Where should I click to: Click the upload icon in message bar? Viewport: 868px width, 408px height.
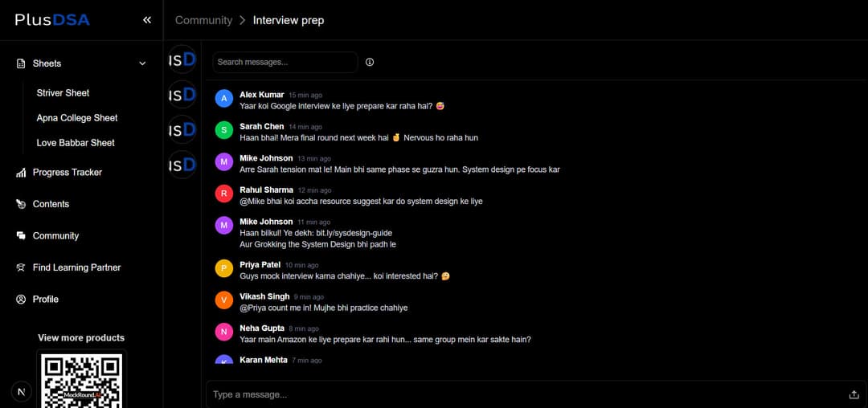[854, 394]
